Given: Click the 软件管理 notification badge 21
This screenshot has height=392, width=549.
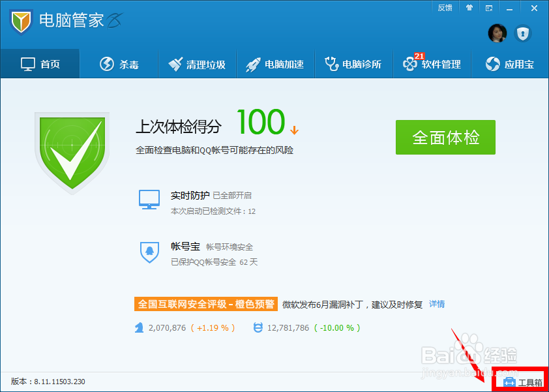Looking at the screenshot, I should point(419,56).
